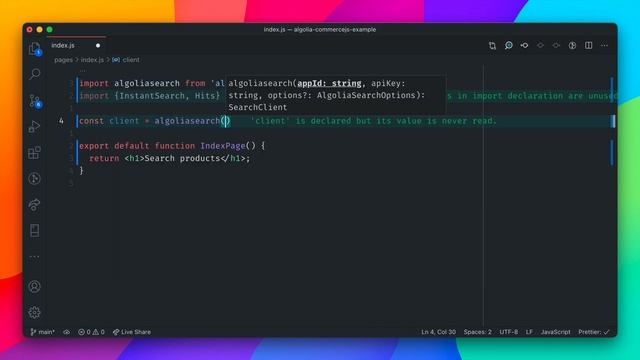Select the index.js editor tab

(76, 45)
